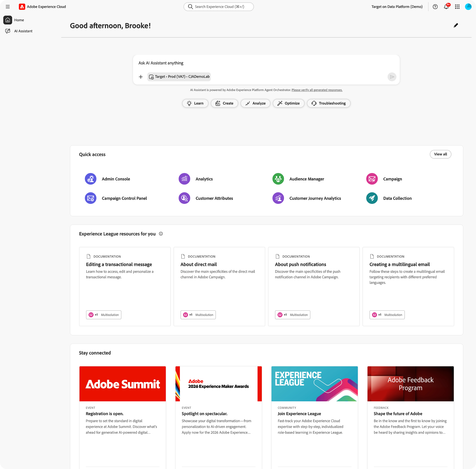Open 'Registration is open.' event card title

(x=105, y=414)
